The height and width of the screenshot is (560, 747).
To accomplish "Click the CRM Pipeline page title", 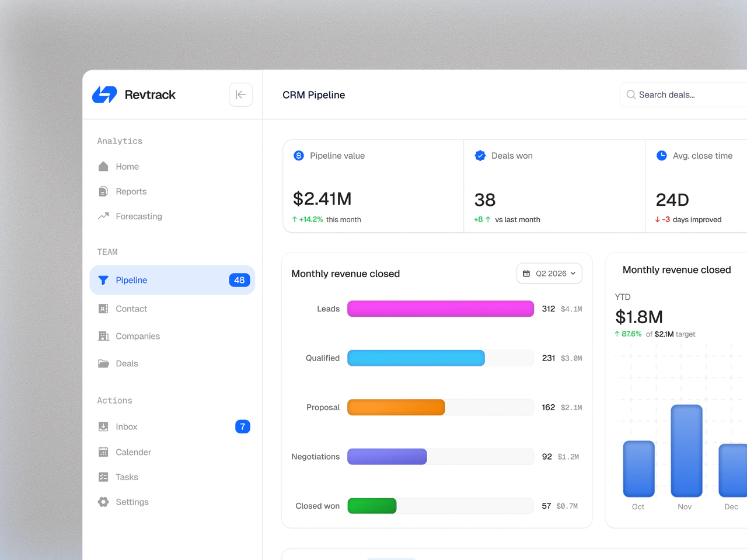I will click(x=314, y=95).
